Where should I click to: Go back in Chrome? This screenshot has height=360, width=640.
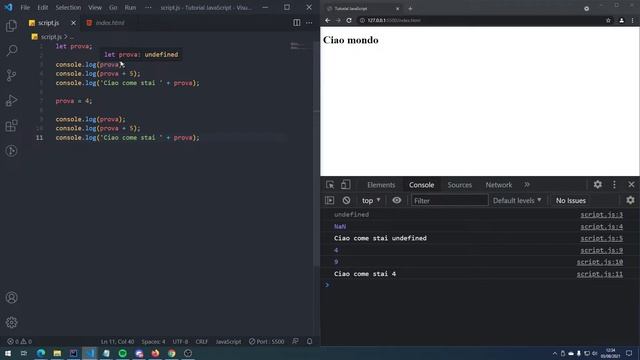pos(328,20)
